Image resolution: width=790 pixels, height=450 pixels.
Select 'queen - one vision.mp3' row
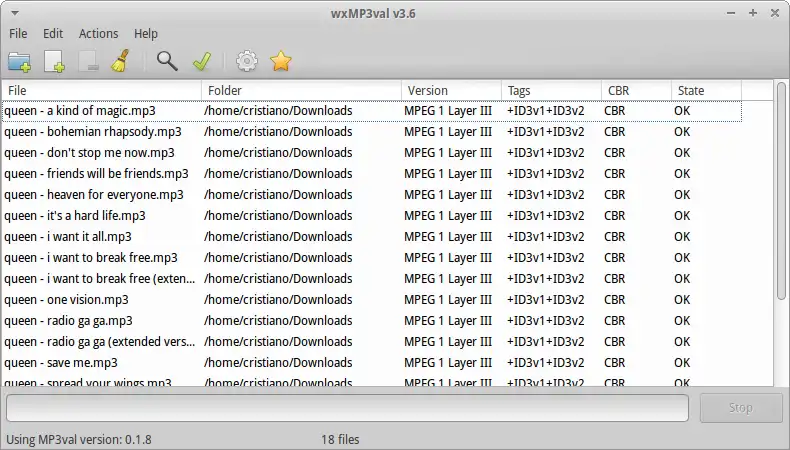pos(372,300)
